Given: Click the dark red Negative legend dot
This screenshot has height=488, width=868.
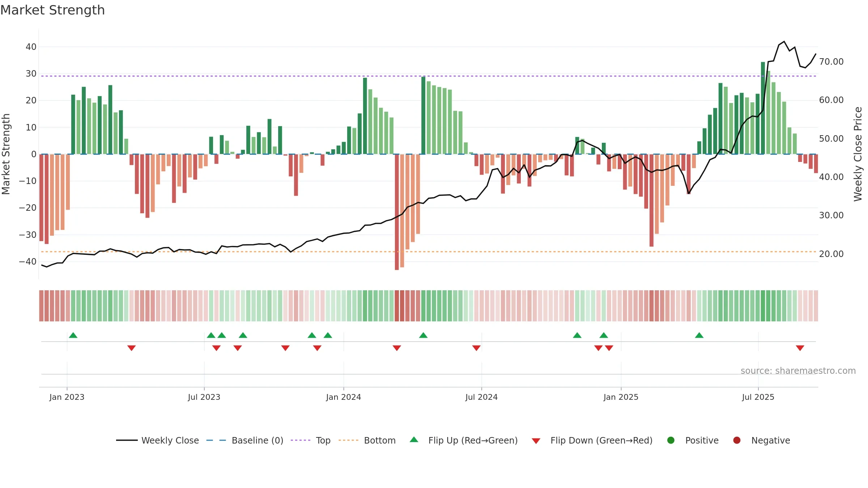Looking at the screenshot, I should [x=737, y=440].
